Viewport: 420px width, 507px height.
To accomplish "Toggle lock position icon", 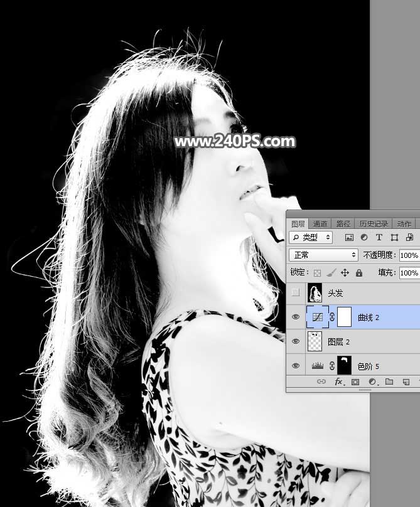I will tap(345, 273).
